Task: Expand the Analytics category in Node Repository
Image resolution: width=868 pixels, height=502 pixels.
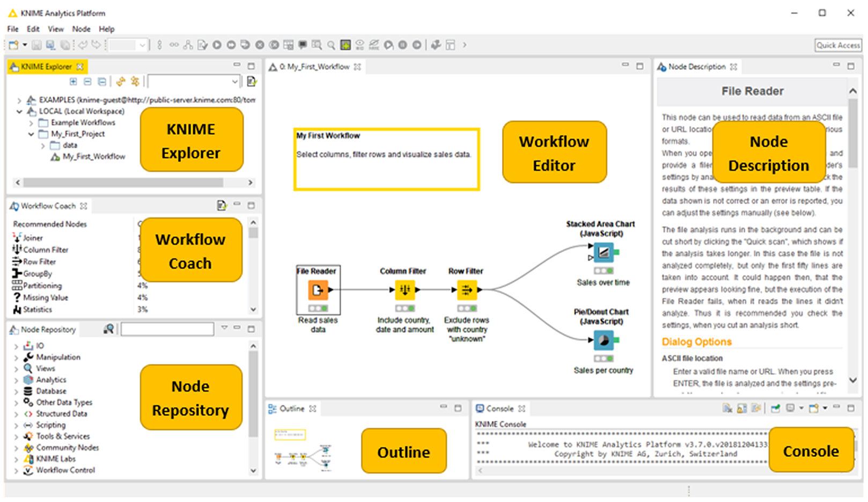Action: pos(16,380)
